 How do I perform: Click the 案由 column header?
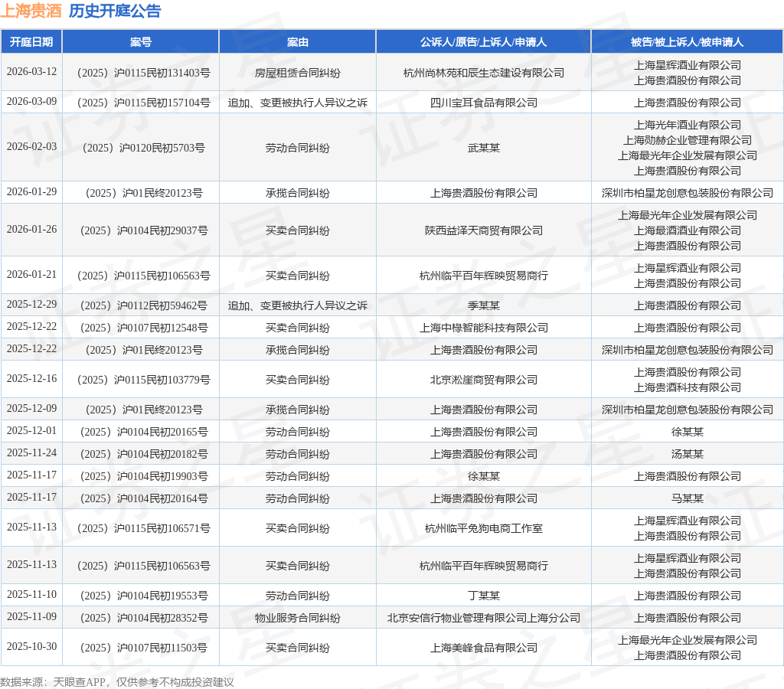(x=298, y=42)
